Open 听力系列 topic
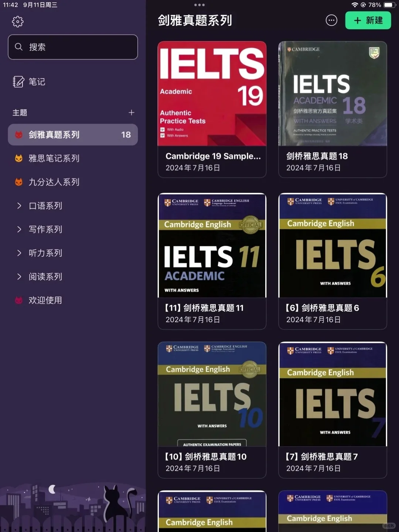399x532 pixels. click(x=45, y=253)
